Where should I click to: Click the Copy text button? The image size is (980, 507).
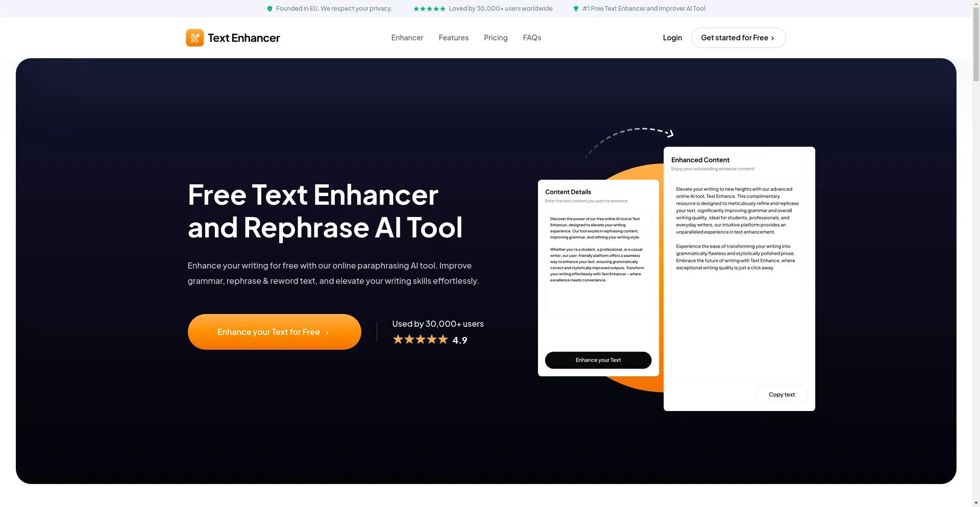(781, 395)
